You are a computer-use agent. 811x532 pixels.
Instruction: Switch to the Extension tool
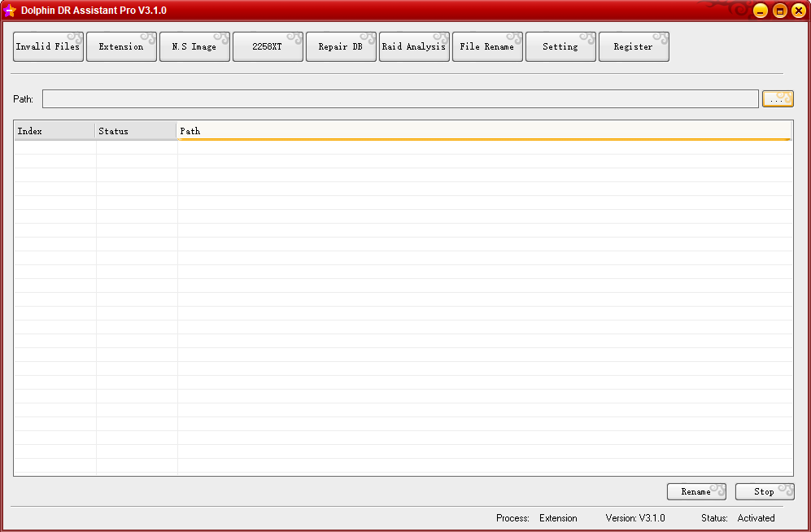pos(121,47)
